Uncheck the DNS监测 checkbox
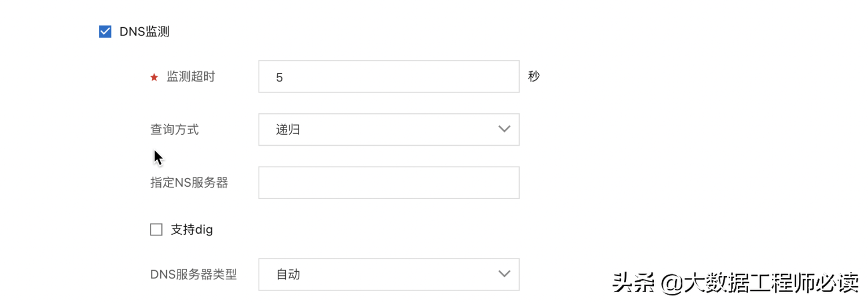Viewport: 868px width, 303px height. pos(105,32)
